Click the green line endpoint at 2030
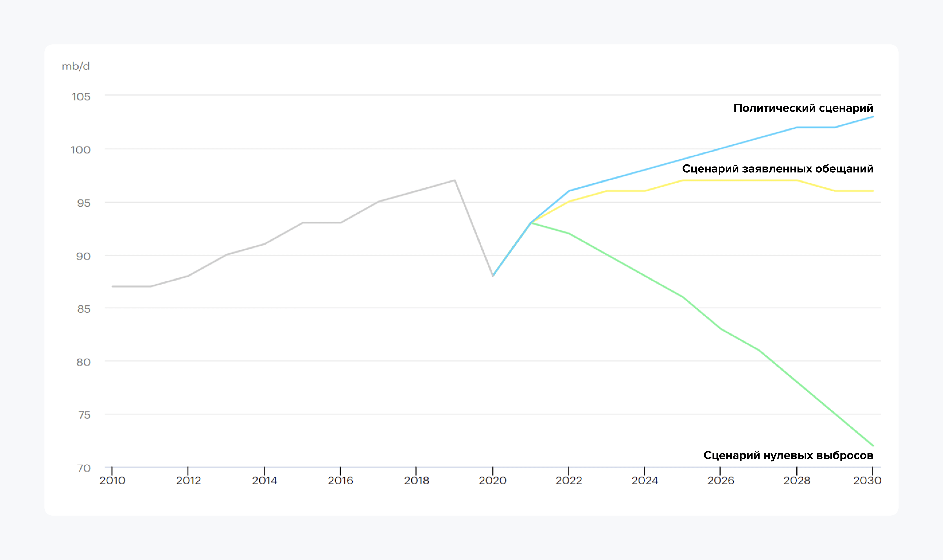943x560 pixels. tap(873, 446)
